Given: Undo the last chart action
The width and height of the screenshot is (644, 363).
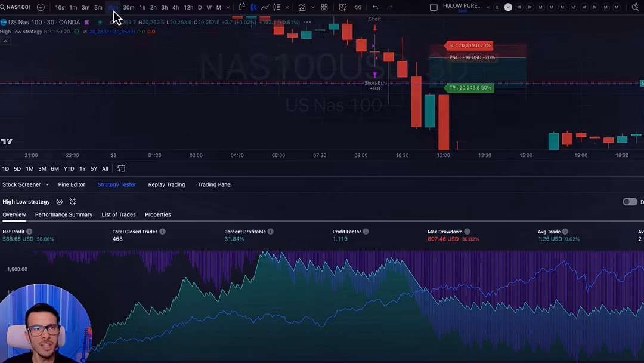Looking at the screenshot, I should (375, 7).
